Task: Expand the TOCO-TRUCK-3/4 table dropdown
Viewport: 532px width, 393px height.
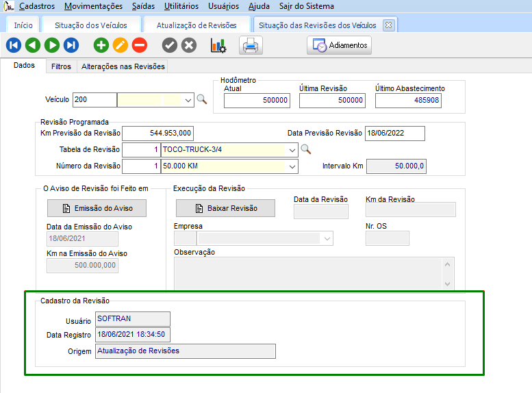Action: (x=292, y=150)
